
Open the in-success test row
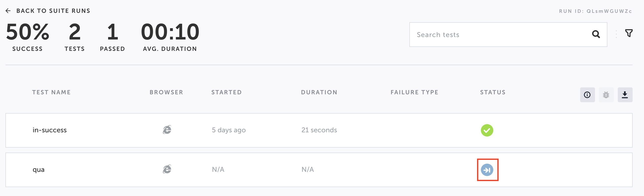click(50, 130)
